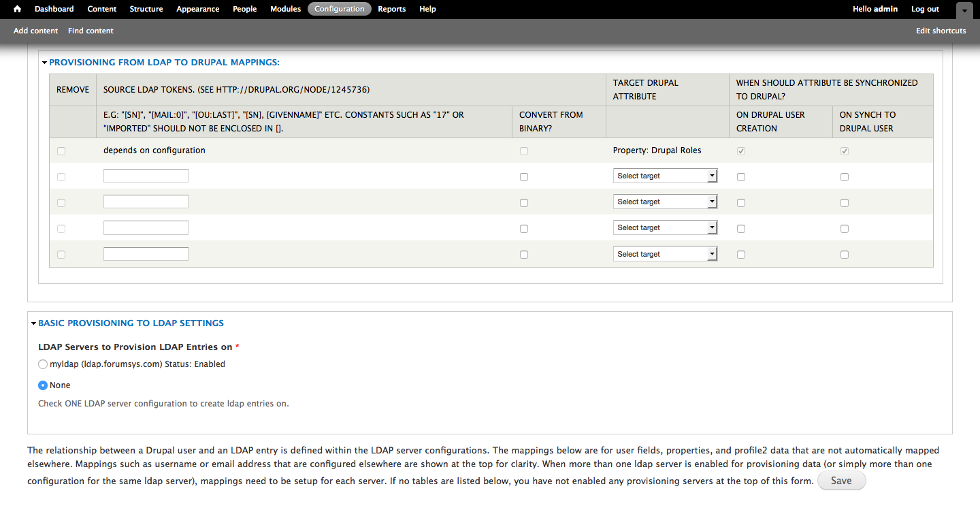Image resolution: width=980 pixels, height=527 pixels.
Task: Log out of the site
Action: (x=925, y=9)
